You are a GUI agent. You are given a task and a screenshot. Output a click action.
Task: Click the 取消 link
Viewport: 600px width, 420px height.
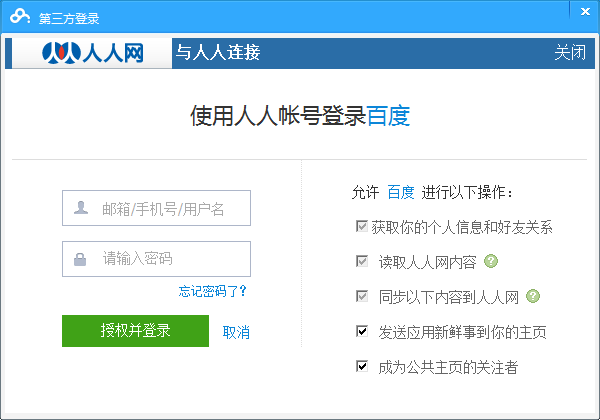tap(236, 332)
